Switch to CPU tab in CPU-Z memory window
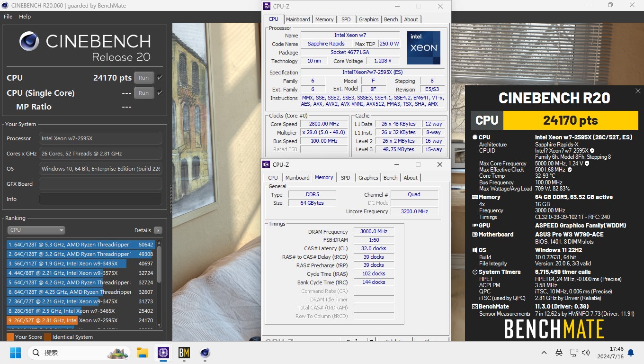 pos(273,178)
